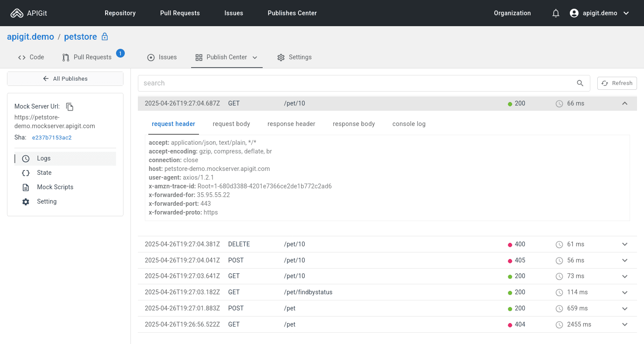Click the APIGit logo icon
The height and width of the screenshot is (344, 644).
tap(17, 13)
